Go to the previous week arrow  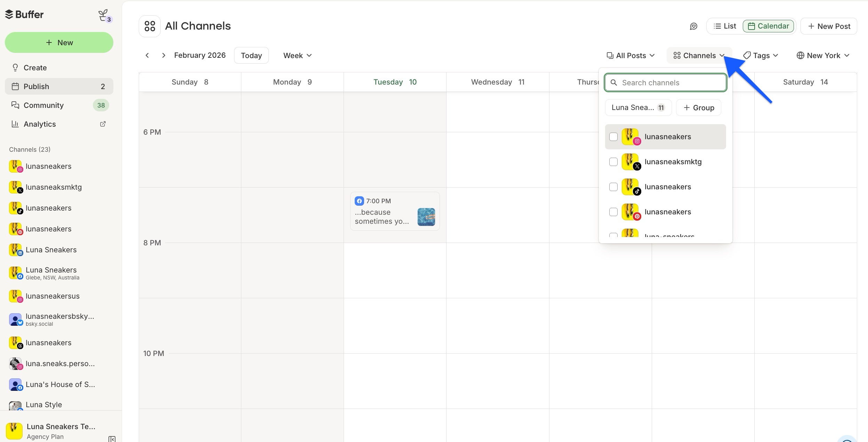pos(147,55)
